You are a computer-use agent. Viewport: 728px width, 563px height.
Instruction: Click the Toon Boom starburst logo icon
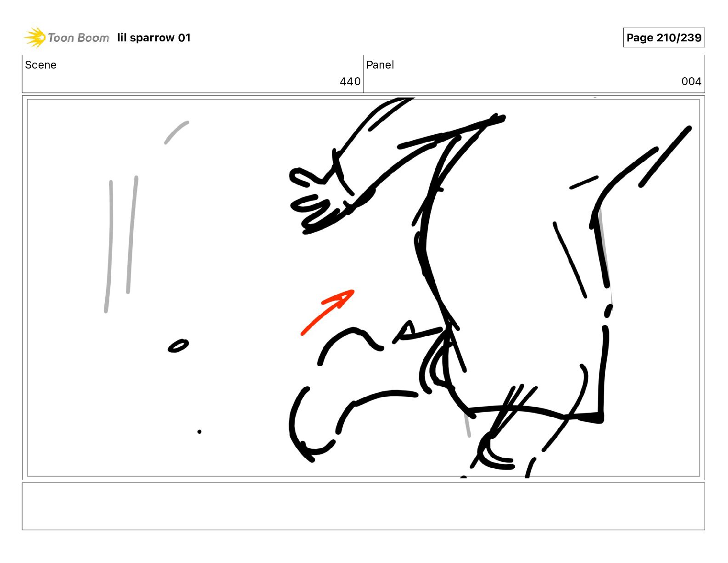34,37
